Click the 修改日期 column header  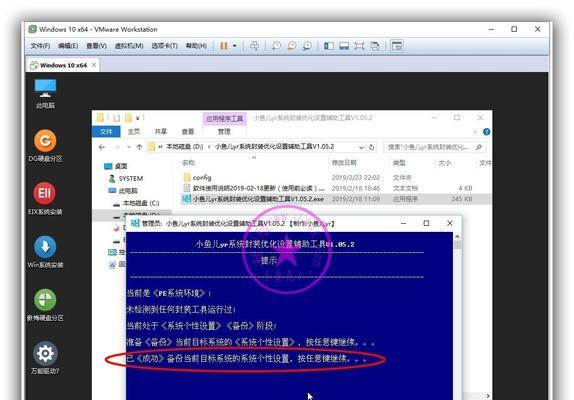coord(344,163)
